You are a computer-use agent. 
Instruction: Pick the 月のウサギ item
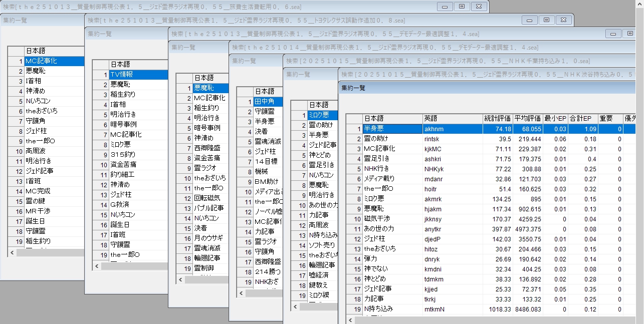click(x=210, y=238)
